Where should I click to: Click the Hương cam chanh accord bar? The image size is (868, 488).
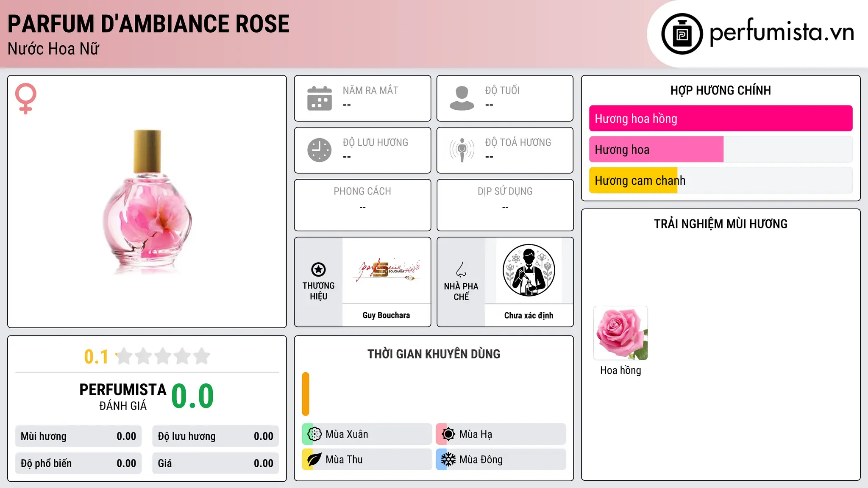pyautogui.click(x=721, y=180)
